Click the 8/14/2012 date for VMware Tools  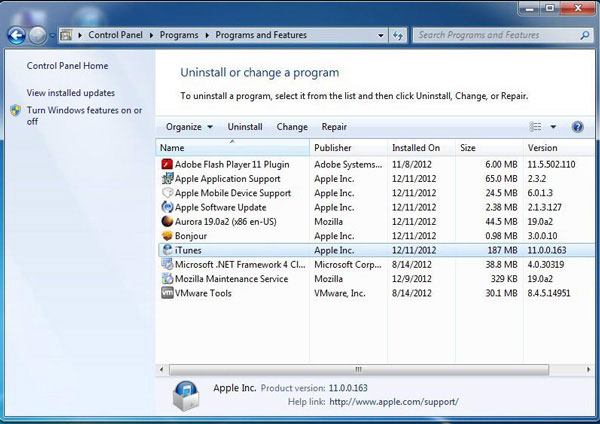(x=411, y=293)
